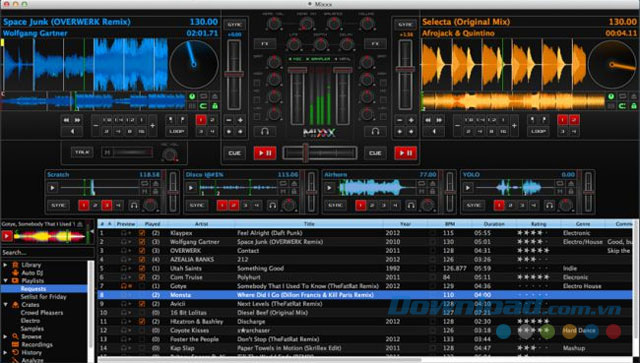
Task: Lower left deck pitch with minus button
Action: [x=229, y=120]
